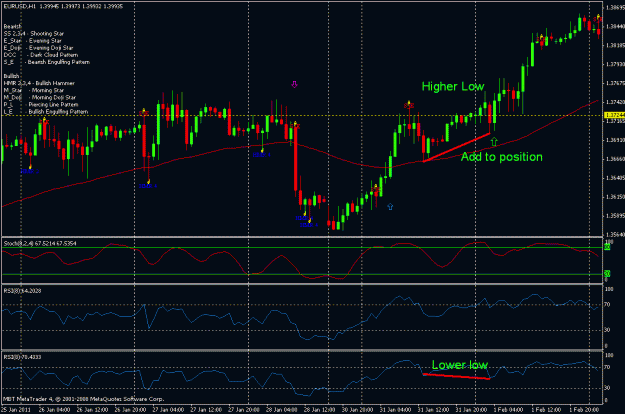625x414 pixels.
Task: Select the green up arrow near Add to position
Action: pyautogui.click(x=494, y=141)
